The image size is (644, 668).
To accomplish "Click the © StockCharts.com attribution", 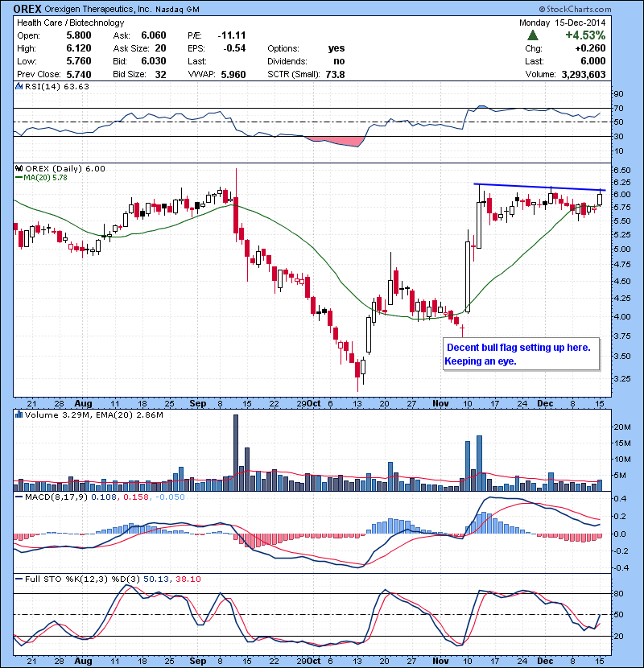I will click(x=575, y=9).
